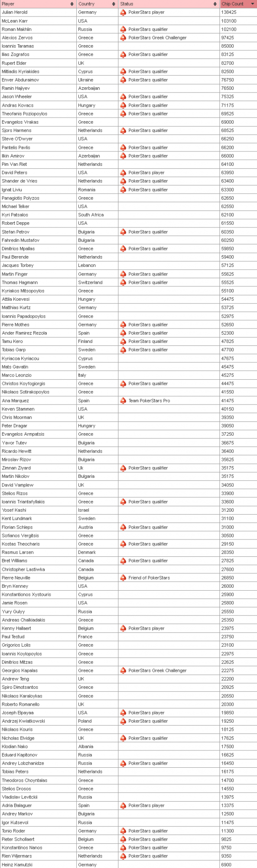The width and height of the screenshot is (257, 868).
Task: Click the sort arrows on the Player column
Action: point(72,3)
